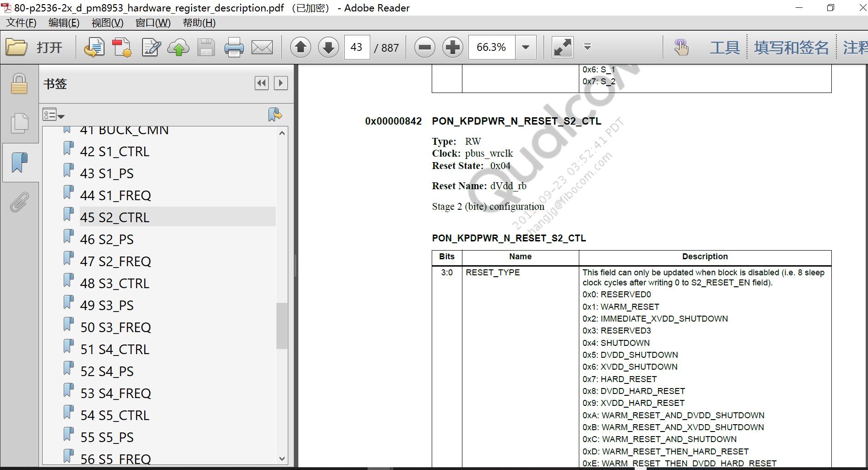
Task: Collapse bookmarks panel with double-arrow button
Action: click(262, 83)
